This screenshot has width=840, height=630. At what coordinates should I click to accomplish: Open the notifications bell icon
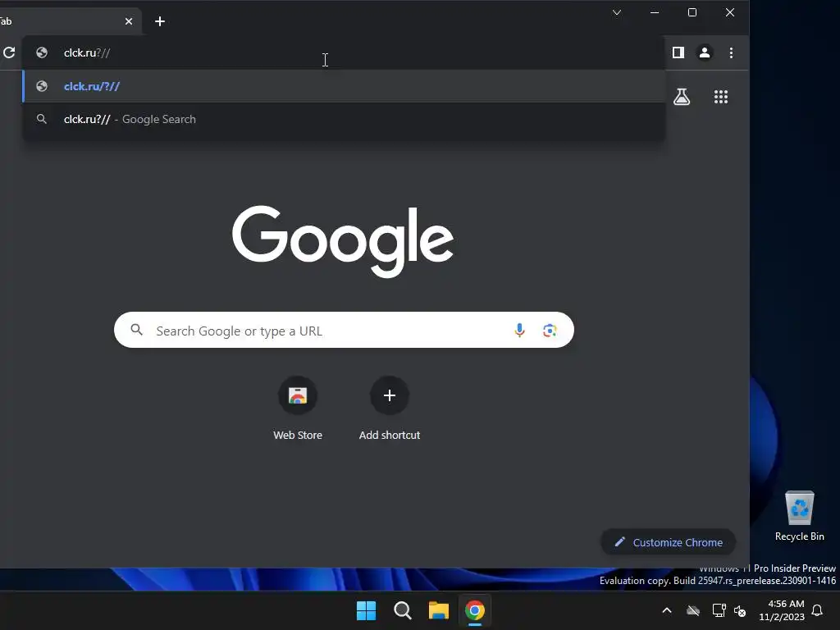pyautogui.click(x=818, y=610)
